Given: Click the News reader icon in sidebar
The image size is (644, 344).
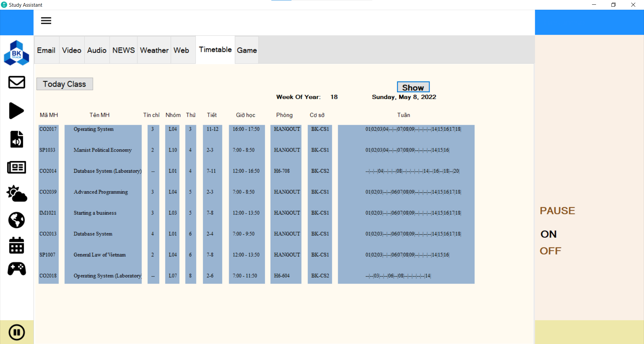Looking at the screenshot, I should pyautogui.click(x=16, y=167).
